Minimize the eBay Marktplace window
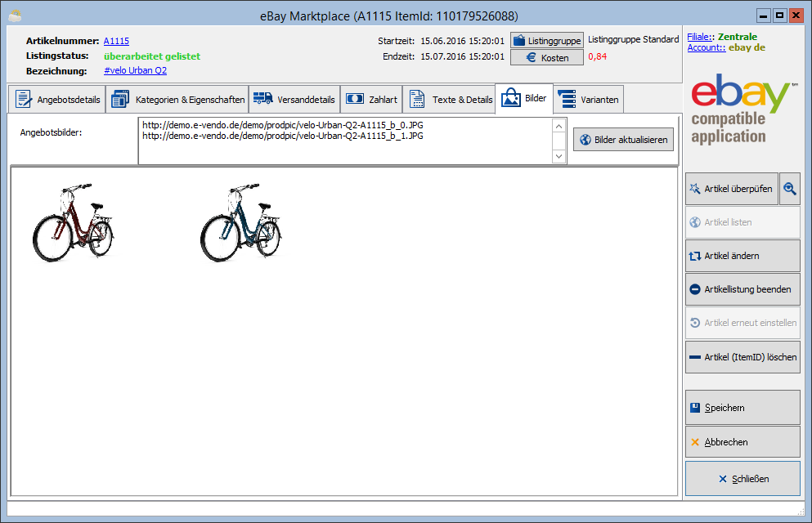 coord(763,16)
